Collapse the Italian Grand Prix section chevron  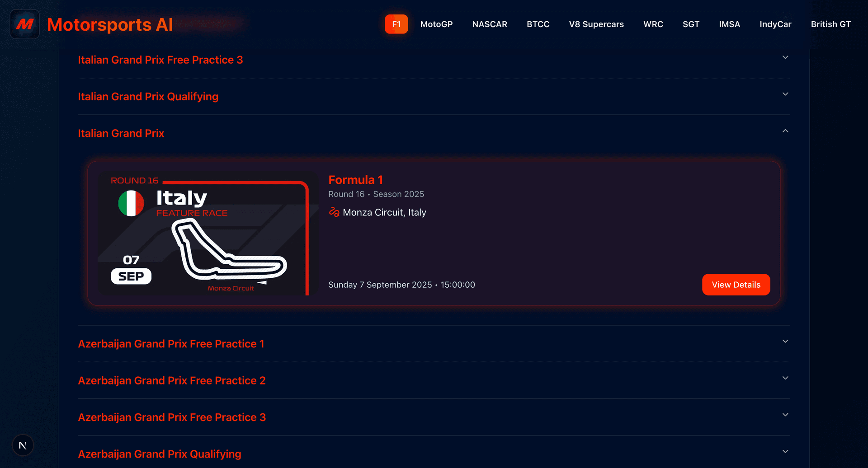point(785,131)
